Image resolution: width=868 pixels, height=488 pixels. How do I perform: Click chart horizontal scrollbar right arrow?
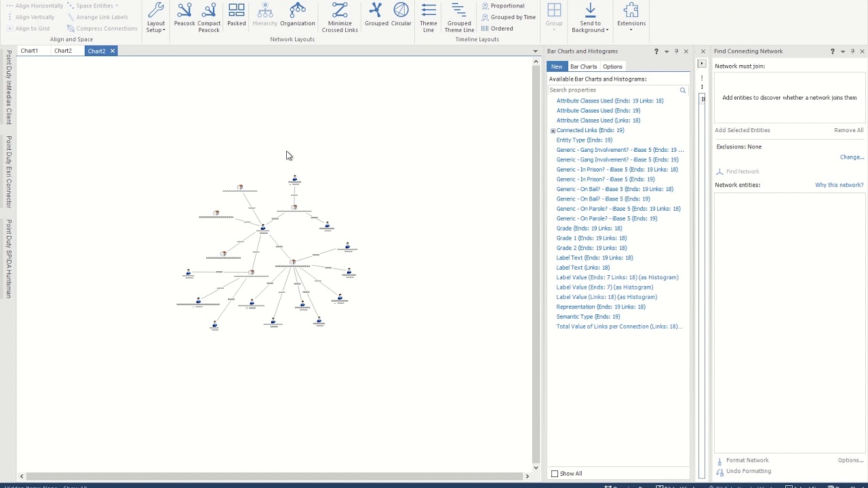(x=528, y=476)
